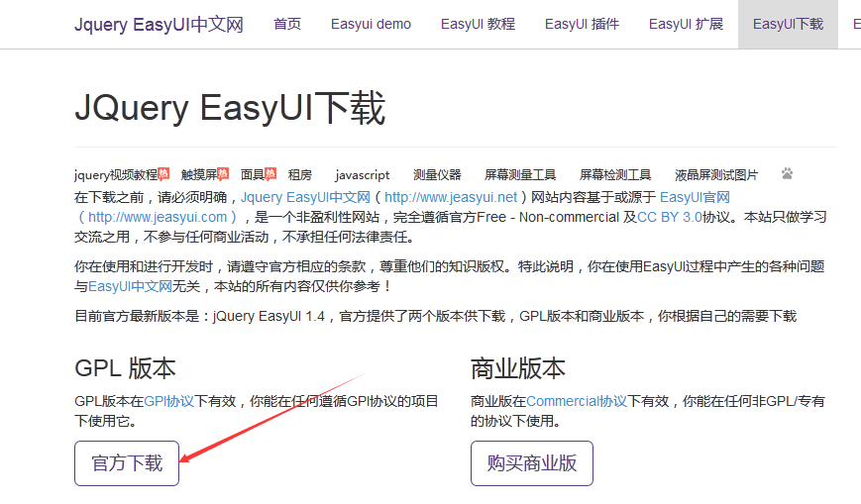
Task: Select the EasyUI下载 nav tab
Action: [788, 24]
